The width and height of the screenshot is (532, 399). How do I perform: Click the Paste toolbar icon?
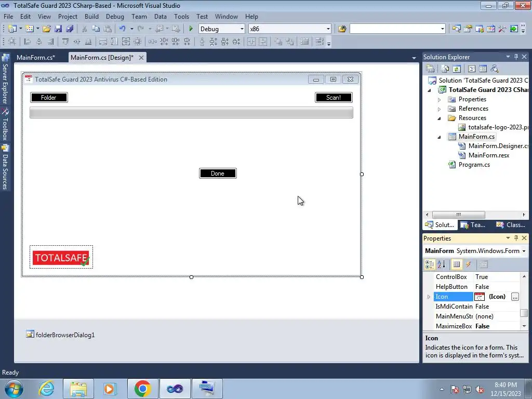pos(107,29)
